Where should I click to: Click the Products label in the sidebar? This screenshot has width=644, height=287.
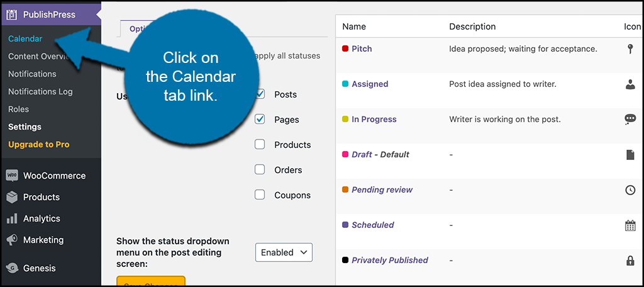click(42, 198)
